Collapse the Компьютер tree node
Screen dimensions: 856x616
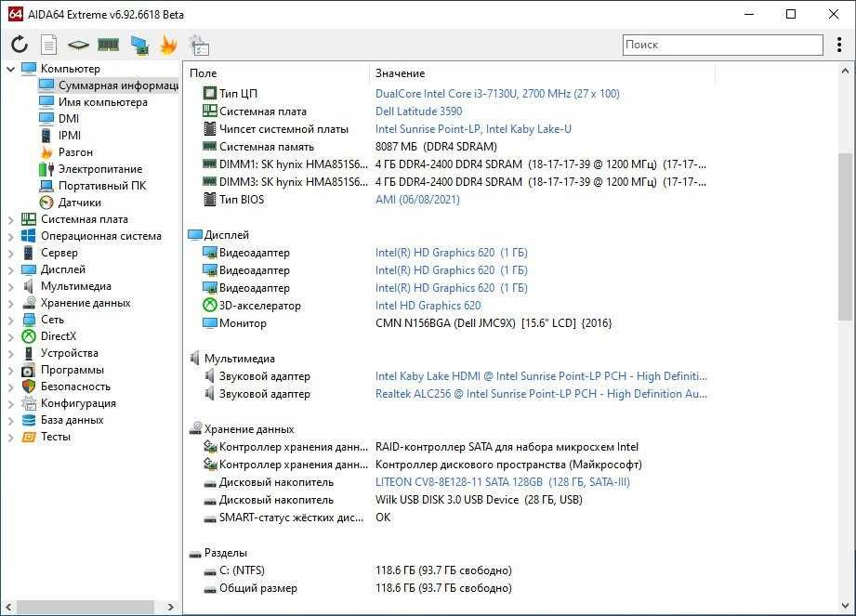pyautogui.click(x=10, y=69)
